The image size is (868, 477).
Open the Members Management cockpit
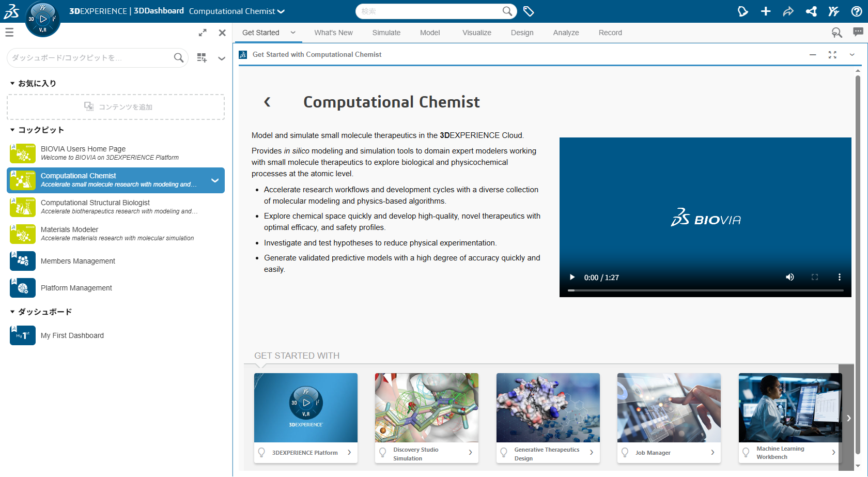tap(78, 261)
